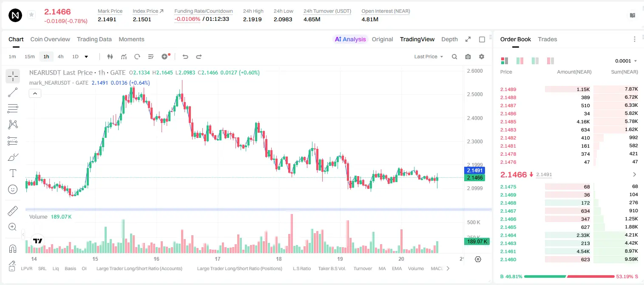
Task: Activate the magnet snap mode
Action: tap(13, 249)
